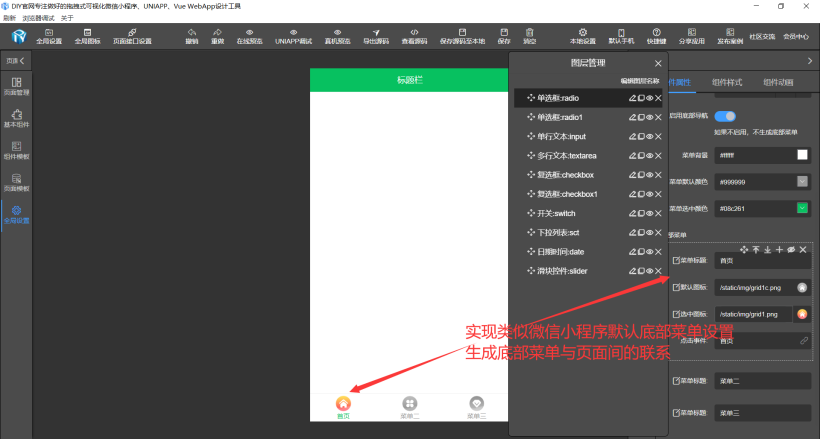This screenshot has height=439, width=820.
Task: Switch to the 组件样式 tab
Action: point(725,82)
